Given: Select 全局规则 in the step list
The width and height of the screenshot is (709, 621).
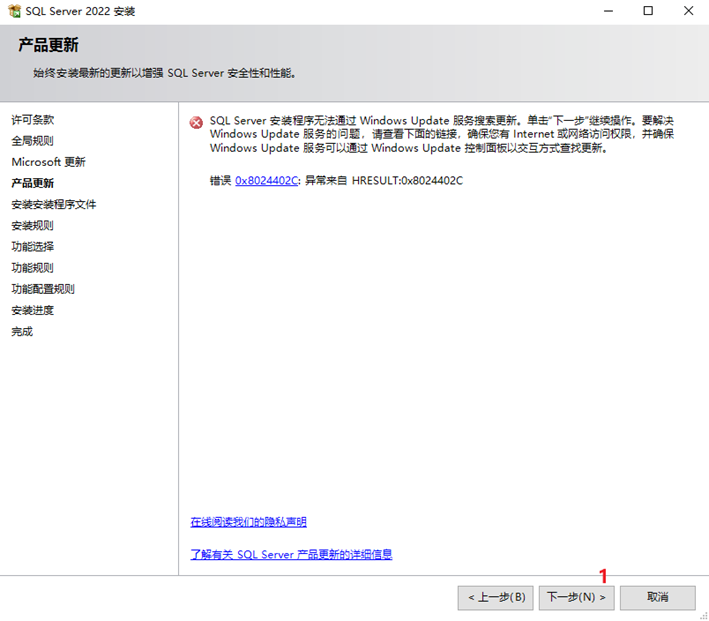Looking at the screenshot, I should coord(33,141).
